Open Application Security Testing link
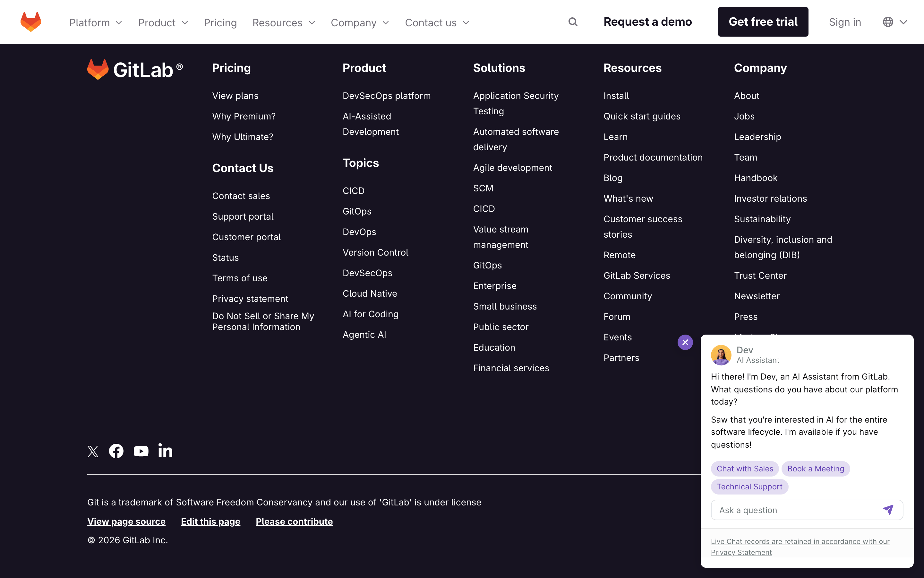924x578 pixels. [516, 103]
